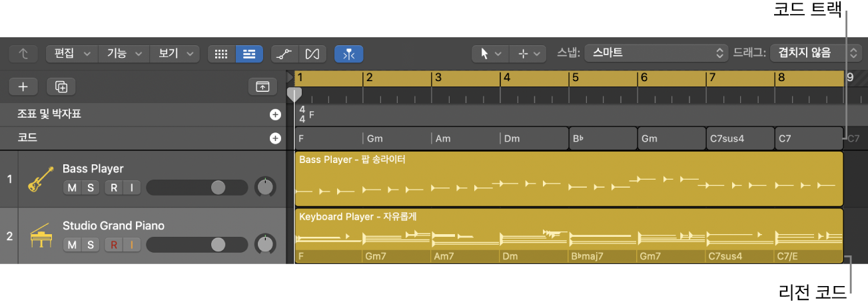Viewport: 868px width, 308px height.
Task: Click bar 5 in the ruler
Action: (x=575, y=78)
